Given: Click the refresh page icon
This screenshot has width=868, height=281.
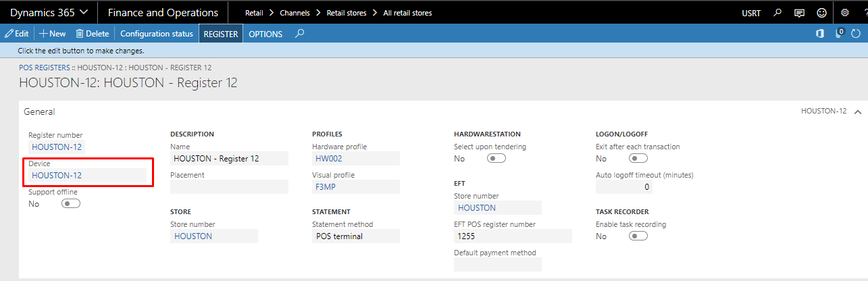Looking at the screenshot, I should coord(855,33).
